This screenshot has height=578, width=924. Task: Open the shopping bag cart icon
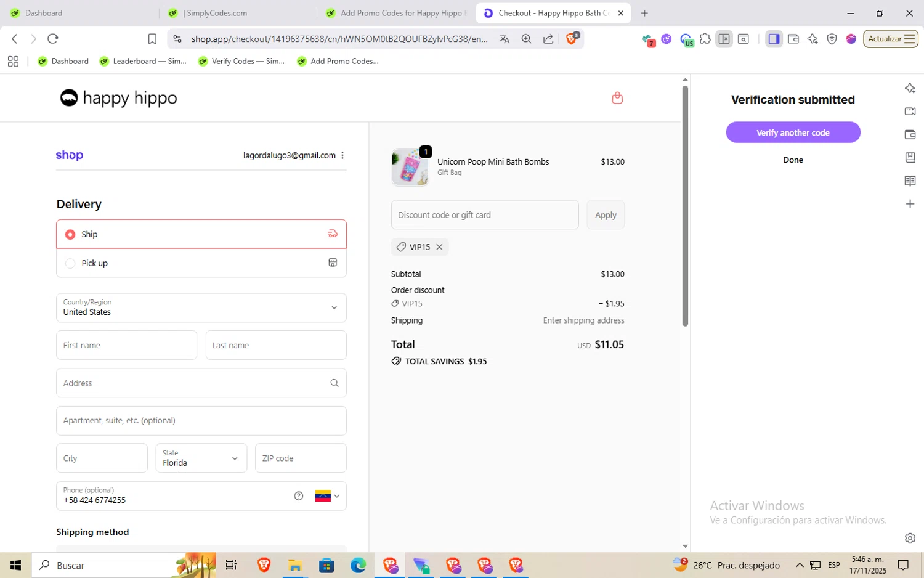(617, 97)
